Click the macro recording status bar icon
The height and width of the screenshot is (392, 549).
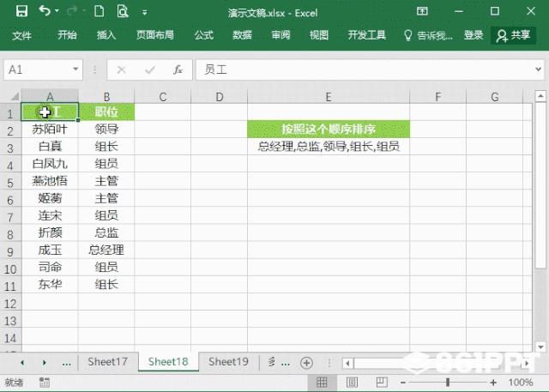(45, 383)
